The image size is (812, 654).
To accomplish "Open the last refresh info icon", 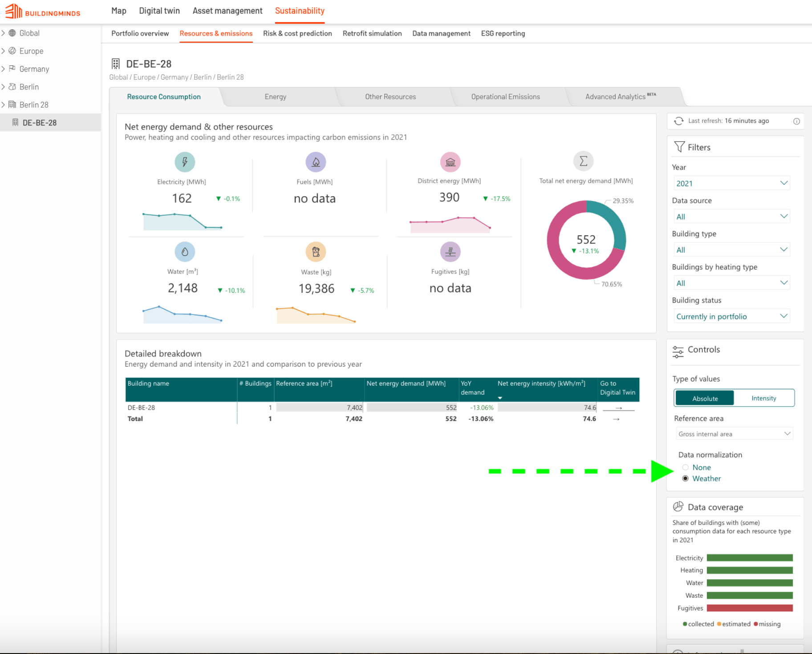I will [796, 121].
